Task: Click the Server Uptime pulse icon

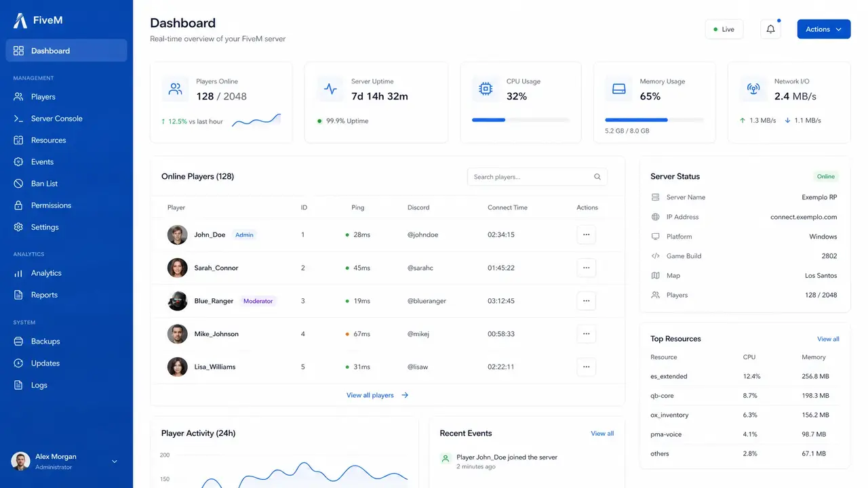Action: coord(330,89)
